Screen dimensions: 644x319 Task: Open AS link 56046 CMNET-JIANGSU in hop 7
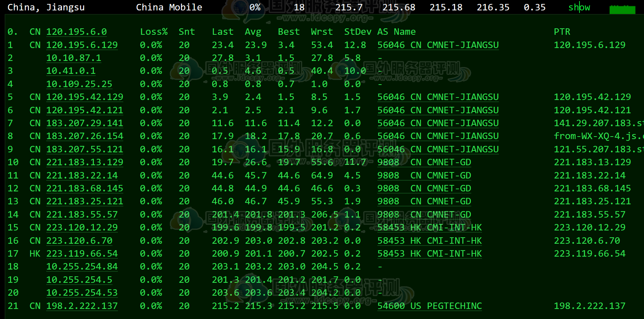(x=438, y=123)
